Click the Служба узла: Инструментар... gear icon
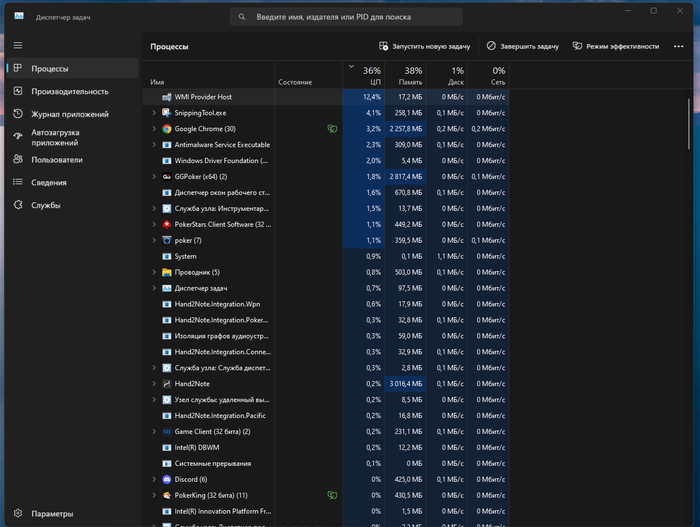This screenshot has height=527, width=700. click(x=167, y=209)
